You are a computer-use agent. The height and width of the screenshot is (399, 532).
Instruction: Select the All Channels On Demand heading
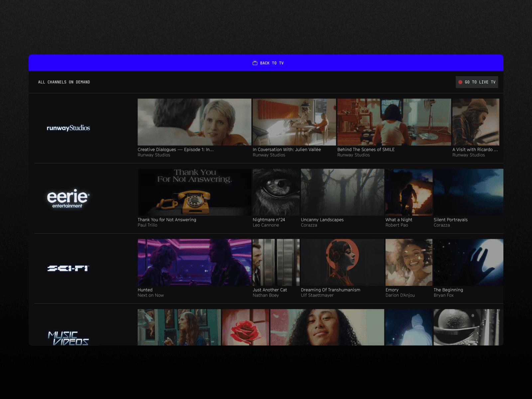tap(64, 82)
